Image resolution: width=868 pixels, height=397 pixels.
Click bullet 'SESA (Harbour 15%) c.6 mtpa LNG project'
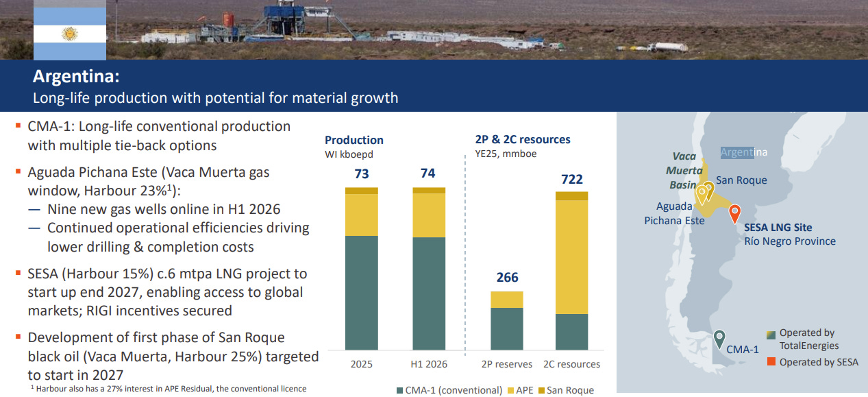pos(167,274)
